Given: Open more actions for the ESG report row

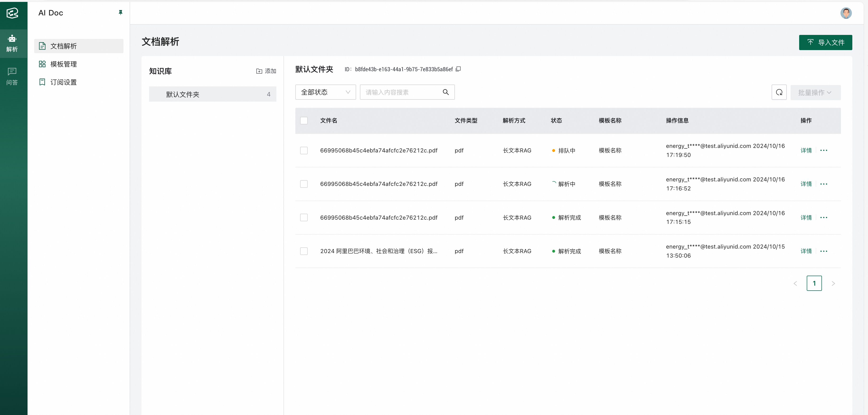Looking at the screenshot, I should pyautogui.click(x=824, y=251).
